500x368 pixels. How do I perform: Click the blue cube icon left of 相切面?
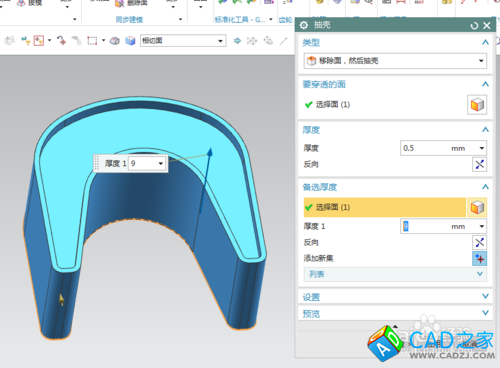tap(130, 41)
